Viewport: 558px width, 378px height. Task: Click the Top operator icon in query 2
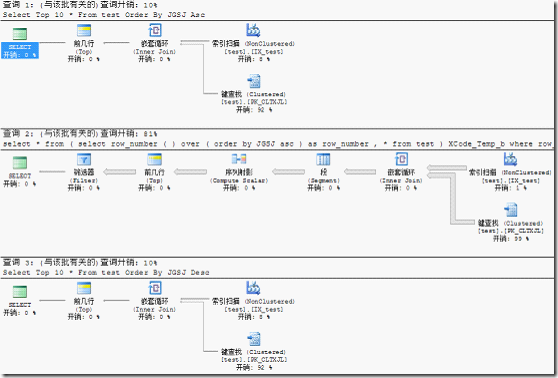(155, 159)
